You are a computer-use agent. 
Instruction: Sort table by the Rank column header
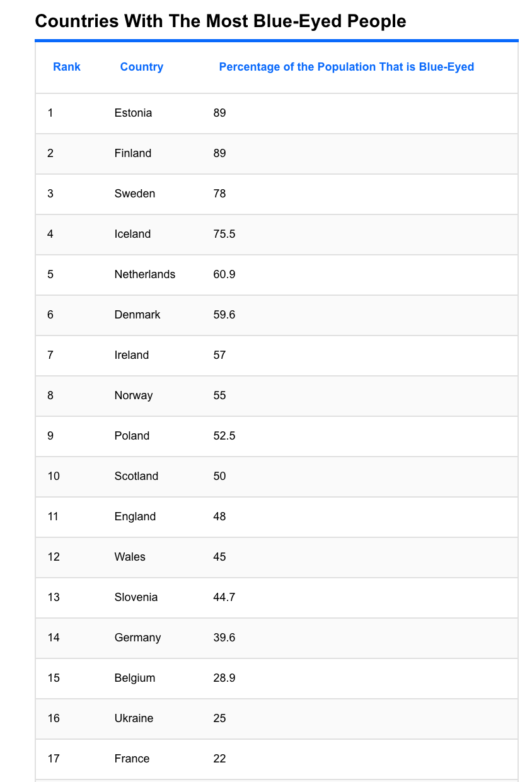(x=67, y=67)
